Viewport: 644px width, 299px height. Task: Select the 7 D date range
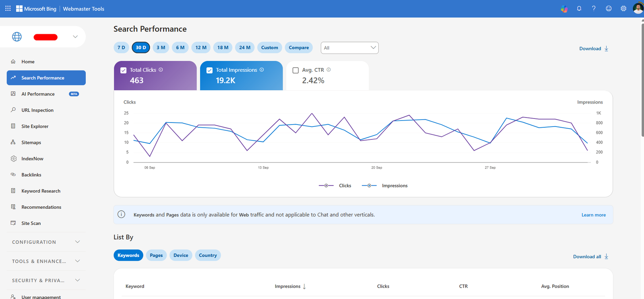pyautogui.click(x=121, y=48)
